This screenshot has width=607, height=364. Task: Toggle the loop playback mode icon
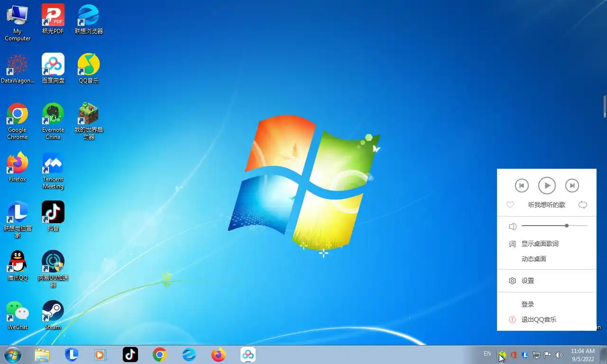(583, 205)
